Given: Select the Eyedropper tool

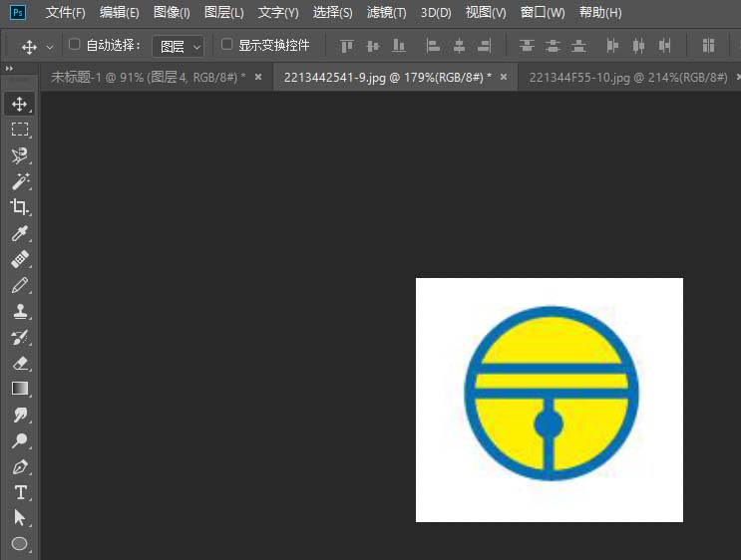Looking at the screenshot, I should pos(19,233).
